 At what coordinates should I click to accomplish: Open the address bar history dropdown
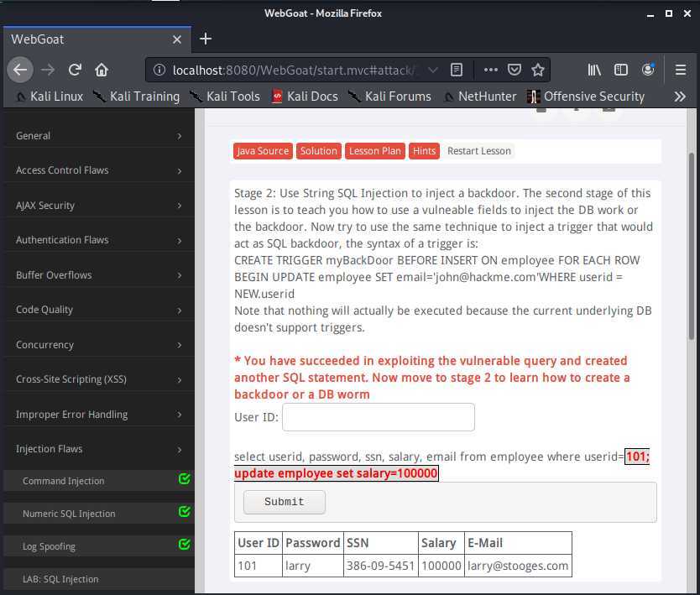click(x=432, y=70)
